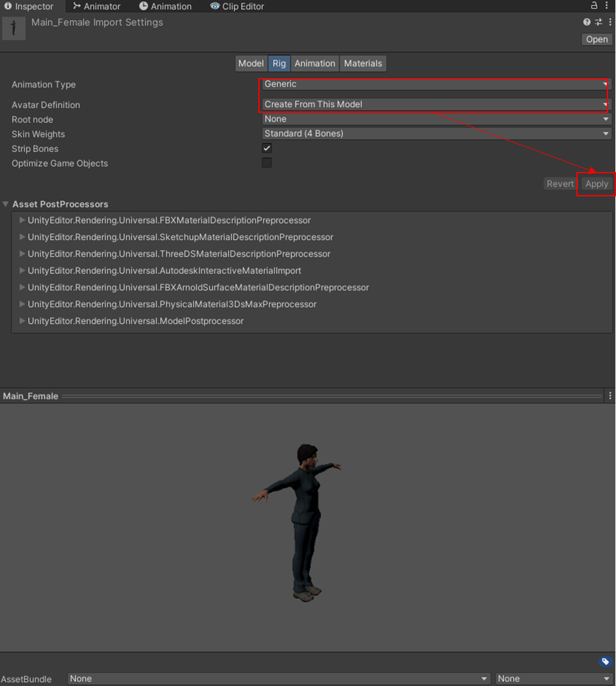Expand PhysicalMaterial3DsMaxPreprocessor entry
616x686 pixels.
(22, 304)
